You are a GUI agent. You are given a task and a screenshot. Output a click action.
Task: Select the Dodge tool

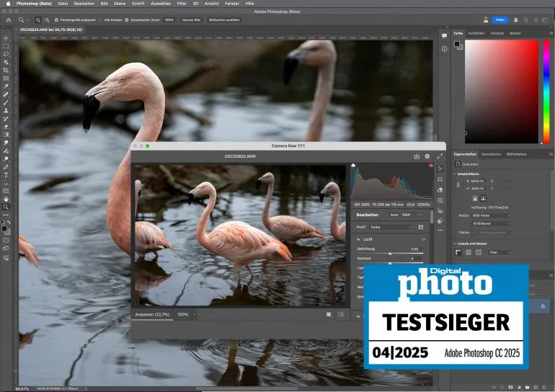coord(6,159)
